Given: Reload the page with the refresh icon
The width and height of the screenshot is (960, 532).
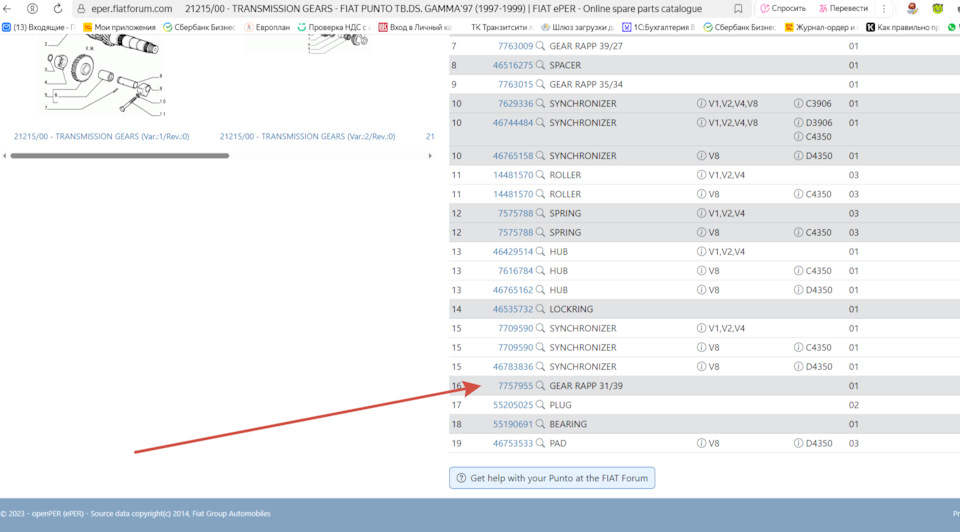Looking at the screenshot, I should tap(58, 9).
